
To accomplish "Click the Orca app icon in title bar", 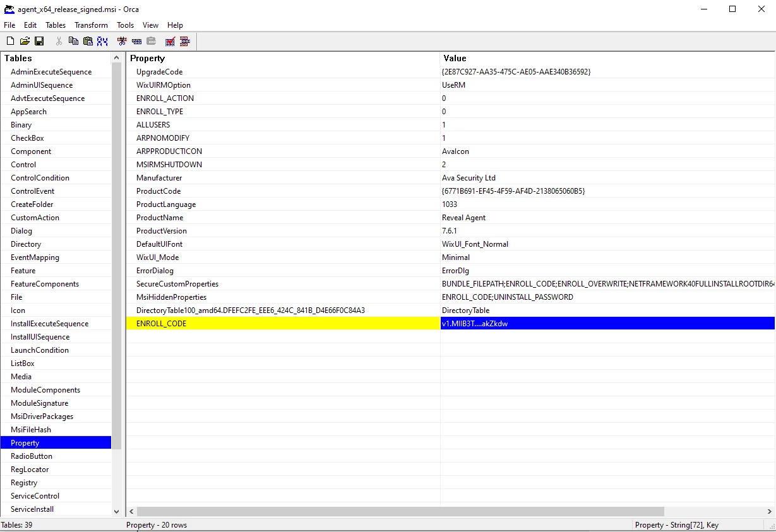I will coord(9,9).
